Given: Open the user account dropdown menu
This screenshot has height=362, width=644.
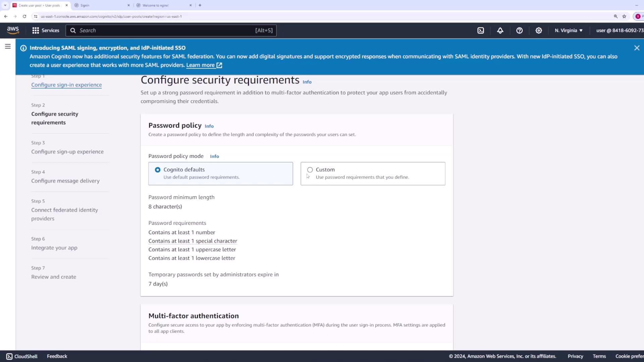Looking at the screenshot, I should pos(619,31).
